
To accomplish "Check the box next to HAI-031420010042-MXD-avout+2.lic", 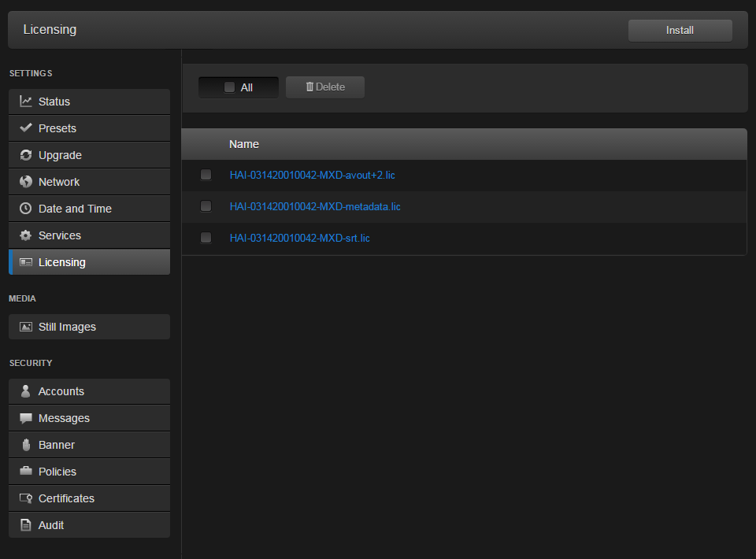I will 206,174.
